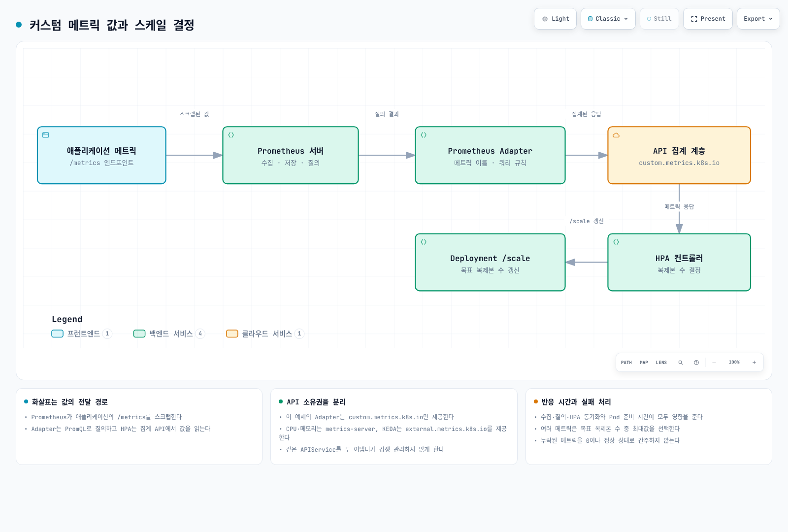The height and width of the screenshot is (532, 788).
Task: Click the 백엔드 서비스 count badge 4
Action: (200, 333)
